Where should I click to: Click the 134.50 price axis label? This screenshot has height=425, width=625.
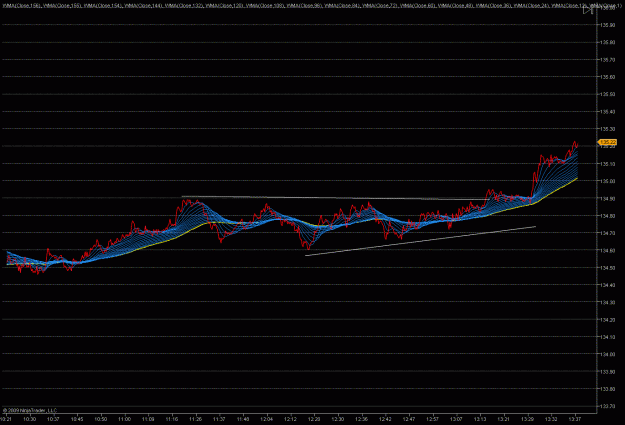click(x=607, y=268)
